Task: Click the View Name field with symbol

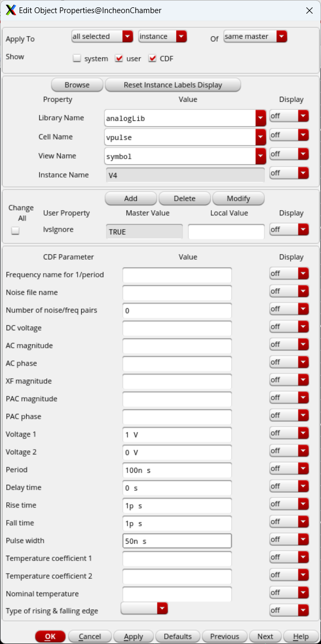Action: coord(180,156)
